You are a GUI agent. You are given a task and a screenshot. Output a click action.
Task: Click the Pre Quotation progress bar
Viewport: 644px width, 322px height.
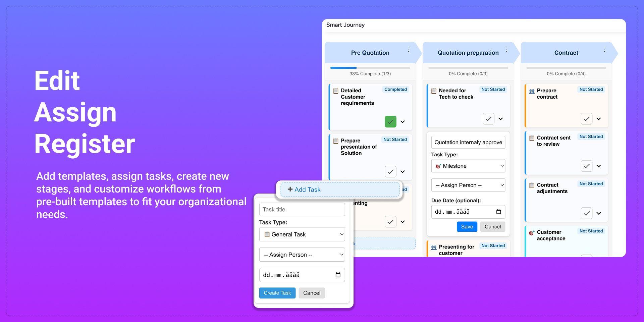coord(370,68)
